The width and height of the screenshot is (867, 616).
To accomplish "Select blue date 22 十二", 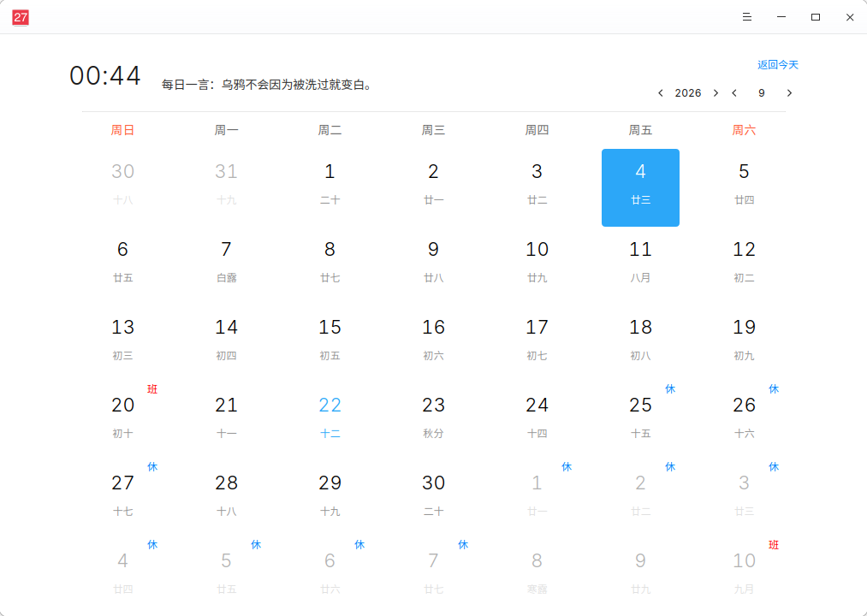I will pos(330,421).
